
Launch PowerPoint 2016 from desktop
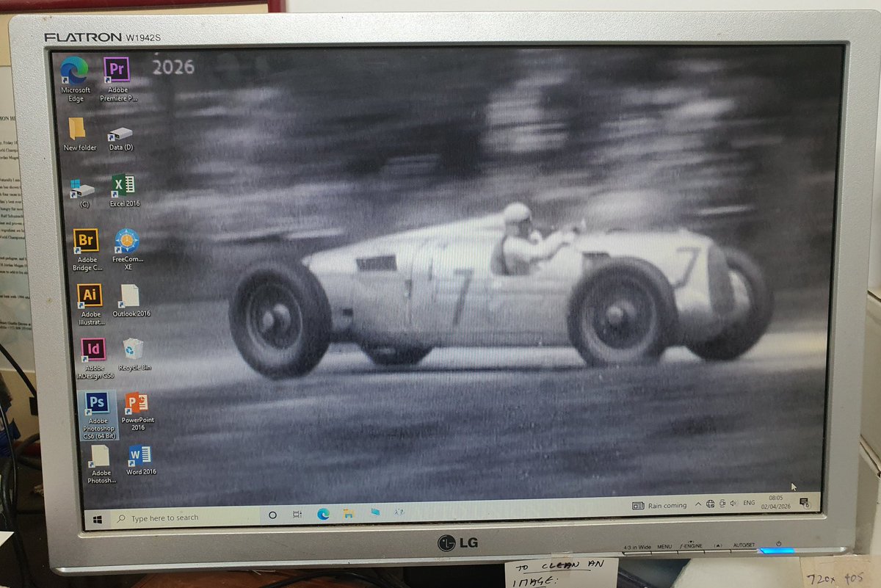point(137,412)
